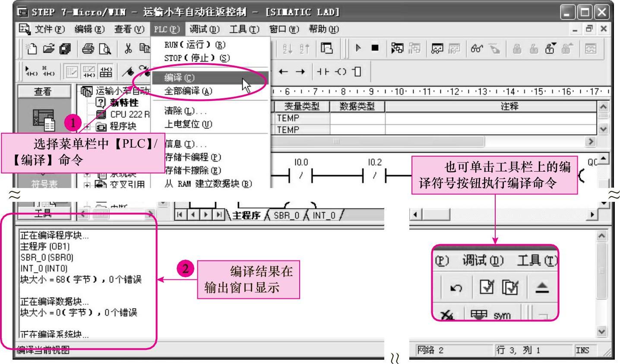Toggle POU comments toolbar icon
Image resolution: width=620 pixels, height=364 pixels.
[71, 72]
